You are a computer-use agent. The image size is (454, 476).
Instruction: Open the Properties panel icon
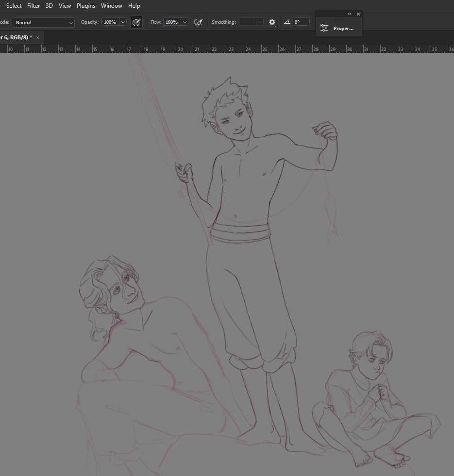click(324, 29)
